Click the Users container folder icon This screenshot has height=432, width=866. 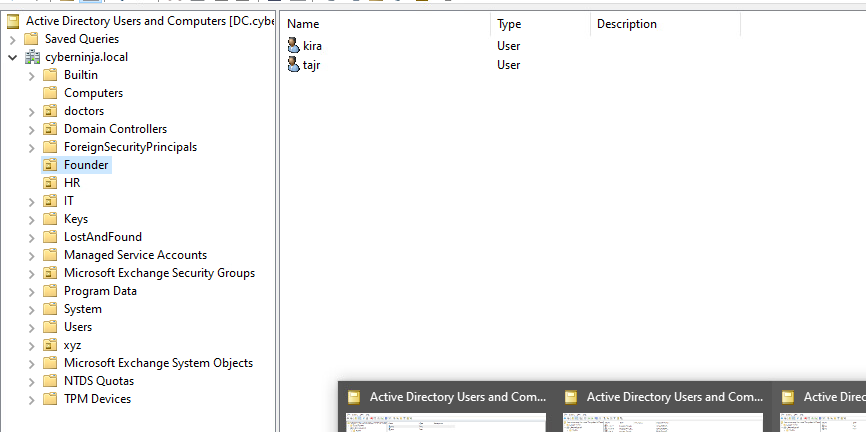(50, 327)
